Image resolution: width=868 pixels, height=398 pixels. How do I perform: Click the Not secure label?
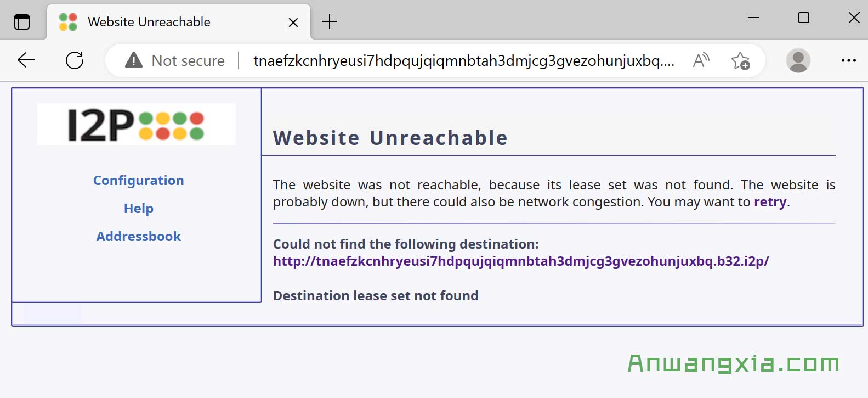pos(188,60)
